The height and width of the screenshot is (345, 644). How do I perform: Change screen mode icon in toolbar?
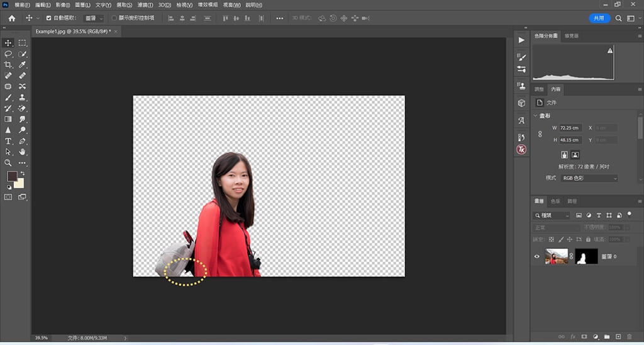[22, 197]
